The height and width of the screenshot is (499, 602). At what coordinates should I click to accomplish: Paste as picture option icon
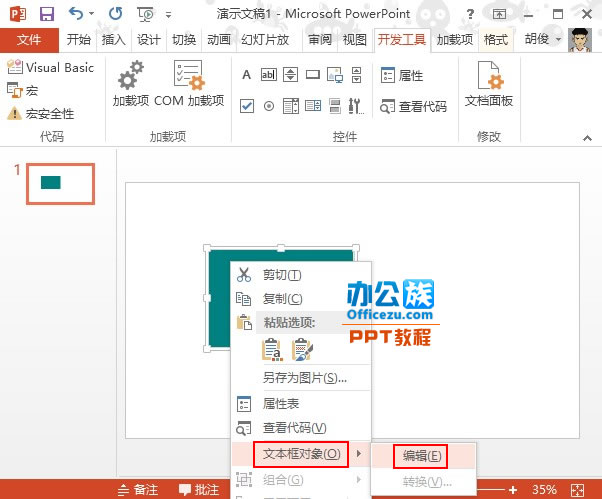(302, 349)
